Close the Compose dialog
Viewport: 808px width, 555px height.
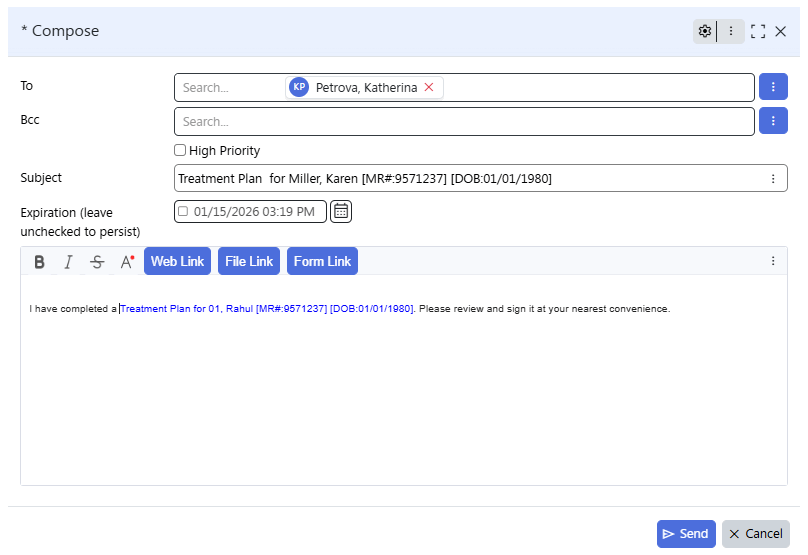(780, 31)
